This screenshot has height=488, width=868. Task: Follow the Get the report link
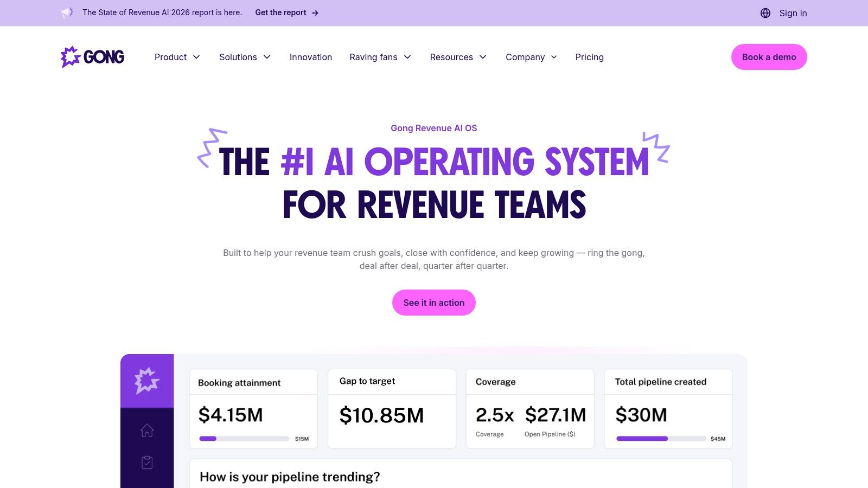click(281, 12)
